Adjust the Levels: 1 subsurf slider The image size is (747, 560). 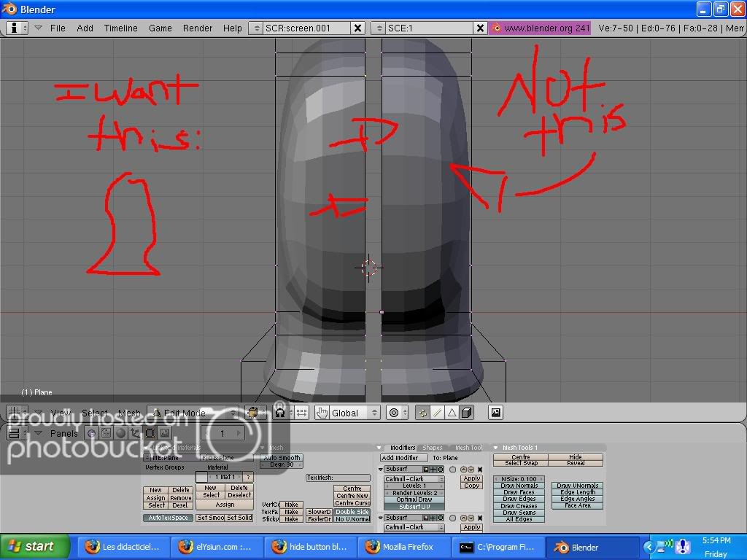click(x=414, y=486)
